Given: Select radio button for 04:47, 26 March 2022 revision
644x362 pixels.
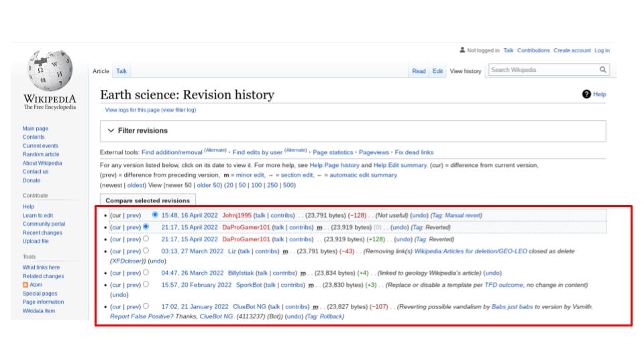Looking at the screenshot, I should 146,273.
